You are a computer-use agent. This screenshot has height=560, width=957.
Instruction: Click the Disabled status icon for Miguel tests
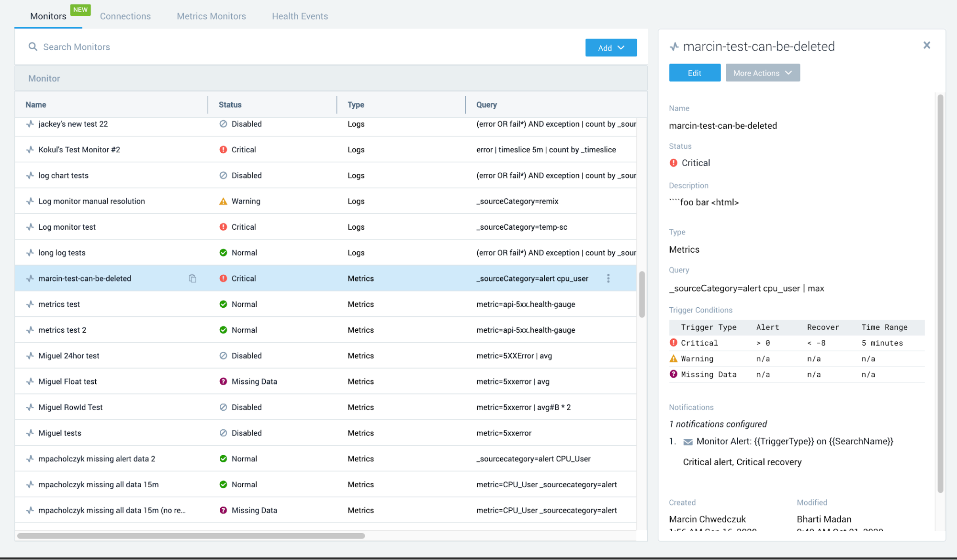[x=223, y=433]
